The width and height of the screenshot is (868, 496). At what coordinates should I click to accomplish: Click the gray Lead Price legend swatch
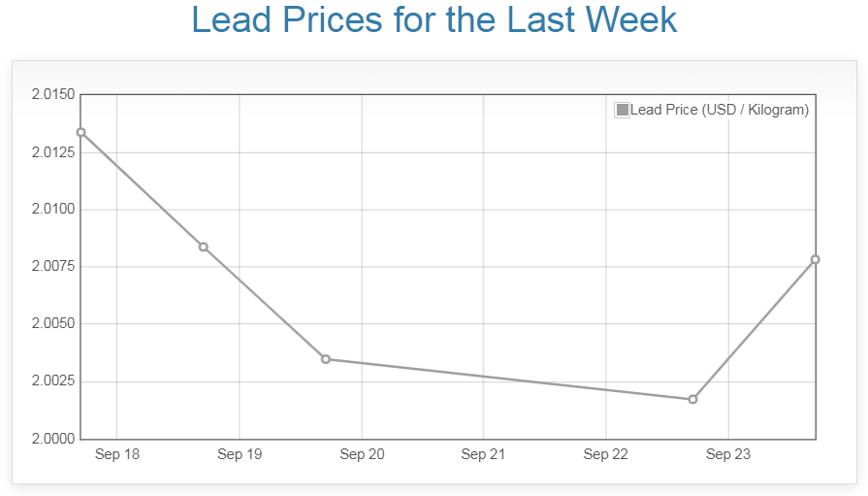[623, 110]
